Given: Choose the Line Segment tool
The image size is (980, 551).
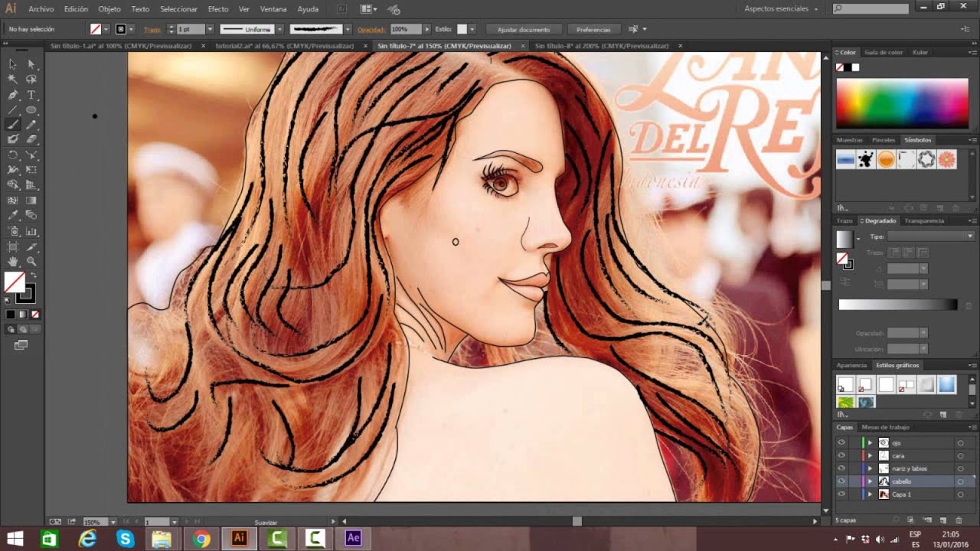Looking at the screenshot, I should tap(13, 109).
